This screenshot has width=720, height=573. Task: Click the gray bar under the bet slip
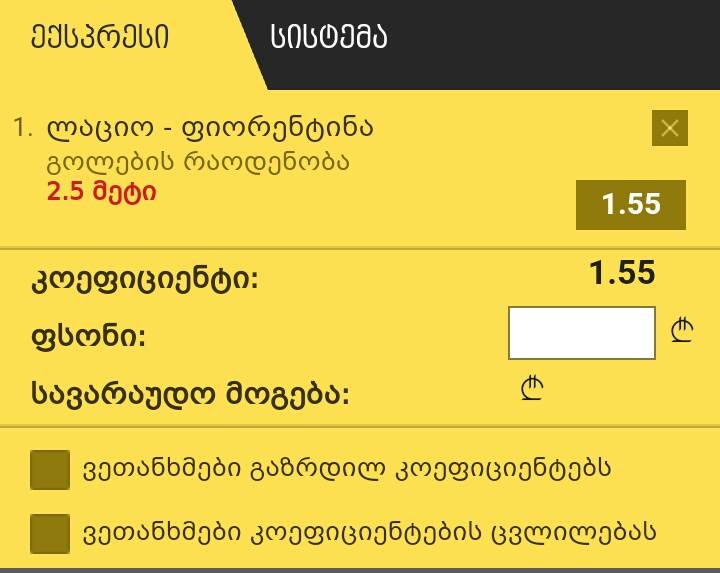coord(360,570)
